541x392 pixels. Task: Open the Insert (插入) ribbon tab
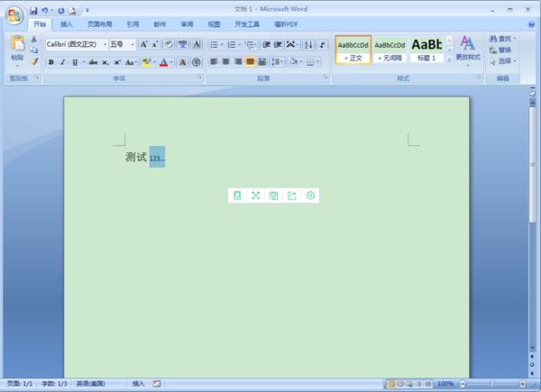(66, 24)
